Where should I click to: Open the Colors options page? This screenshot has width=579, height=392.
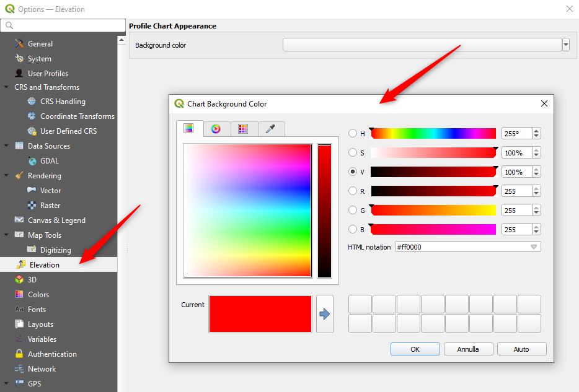[38, 295]
